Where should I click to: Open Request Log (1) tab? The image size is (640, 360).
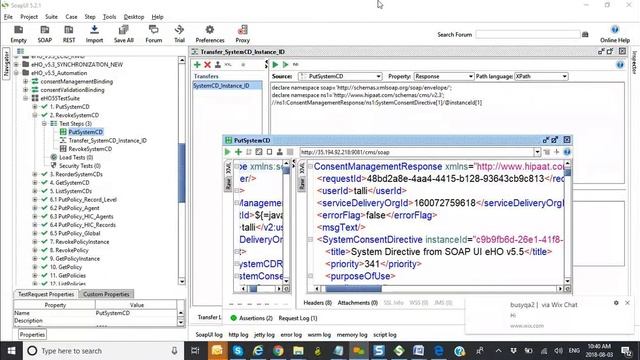[298, 318]
